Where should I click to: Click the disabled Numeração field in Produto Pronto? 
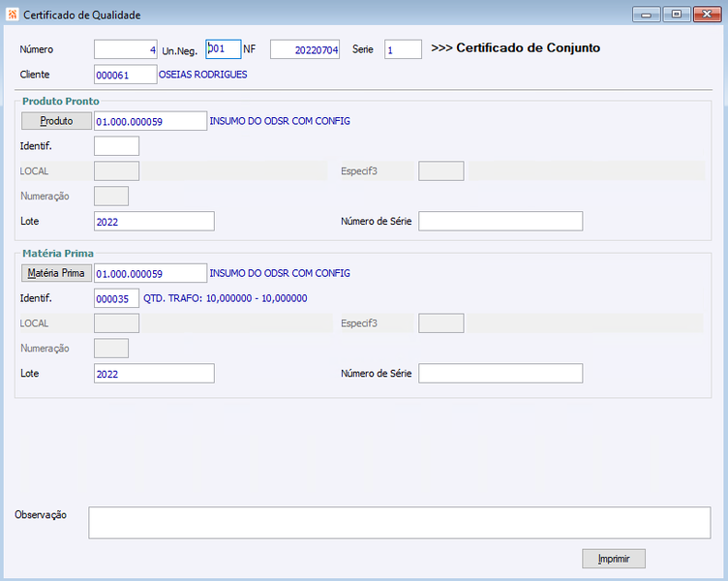click(x=111, y=196)
